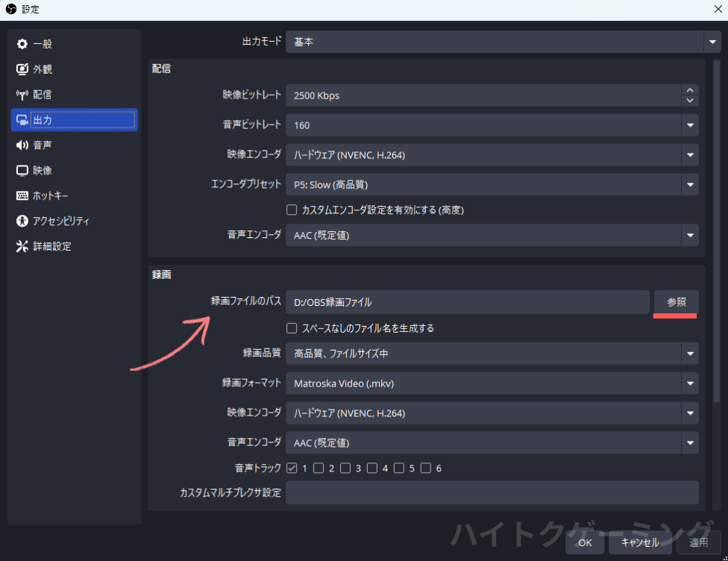Screen dimensions: 728x561
Task: Click the settings panel vertical scrollbar
Action: coord(717,232)
